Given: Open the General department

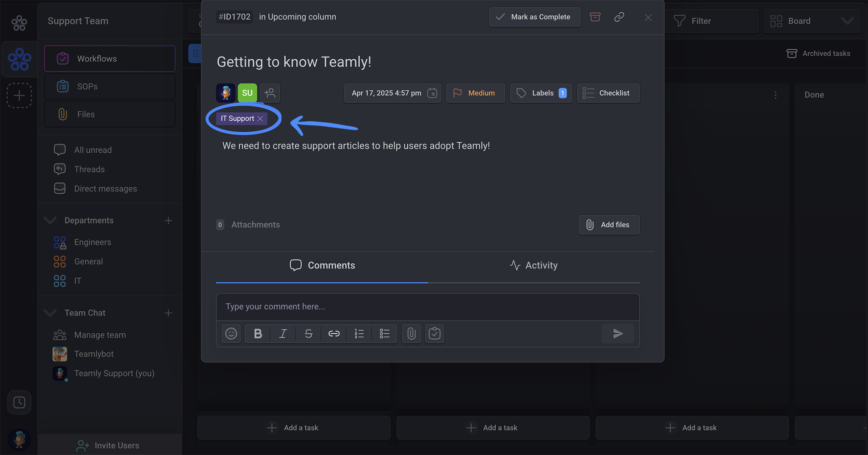Looking at the screenshot, I should tap(88, 262).
